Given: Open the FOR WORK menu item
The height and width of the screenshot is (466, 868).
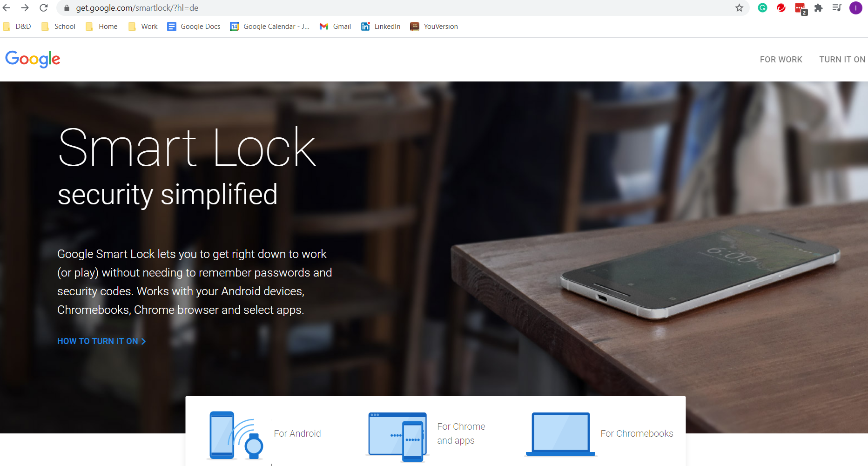Looking at the screenshot, I should coord(781,60).
